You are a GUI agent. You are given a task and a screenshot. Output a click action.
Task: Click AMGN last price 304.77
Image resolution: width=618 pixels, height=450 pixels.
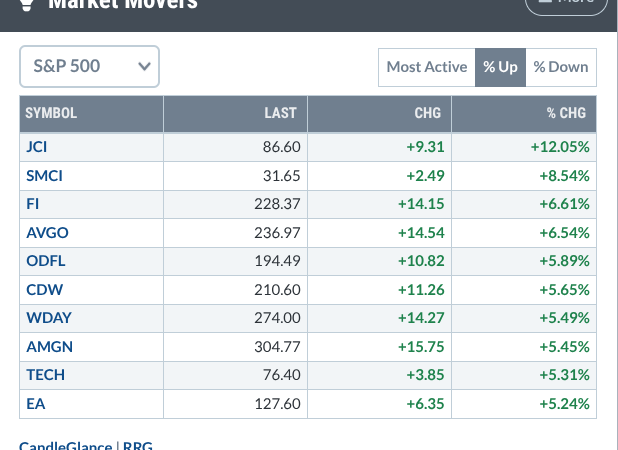tap(277, 347)
